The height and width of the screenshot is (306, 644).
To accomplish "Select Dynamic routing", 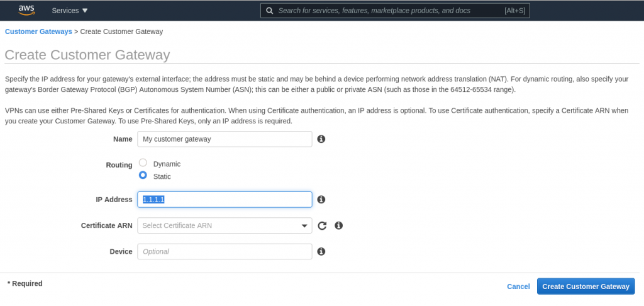I will click(x=143, y=163).
